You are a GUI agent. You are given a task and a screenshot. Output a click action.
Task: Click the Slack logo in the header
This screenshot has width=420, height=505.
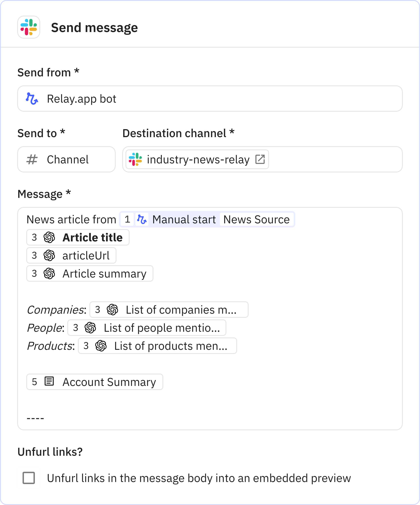pyautogui.click(x=29, y=27)
